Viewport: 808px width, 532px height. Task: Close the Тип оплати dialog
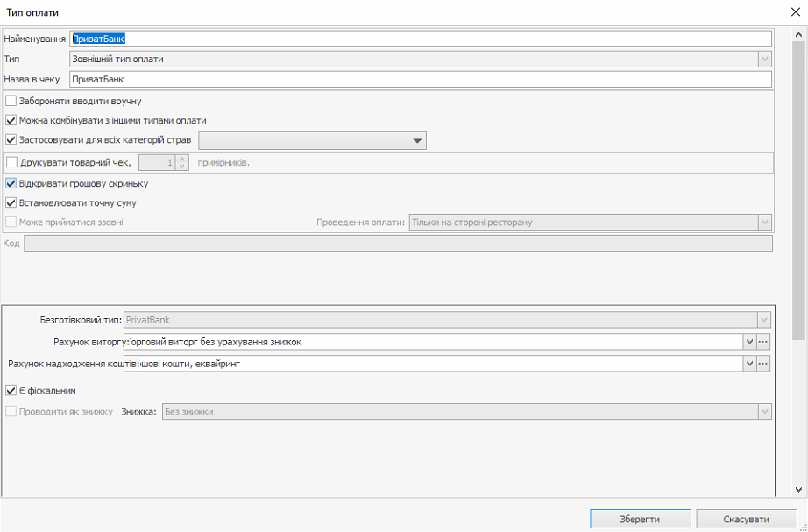pyautogui.click(x=796, y=12)
